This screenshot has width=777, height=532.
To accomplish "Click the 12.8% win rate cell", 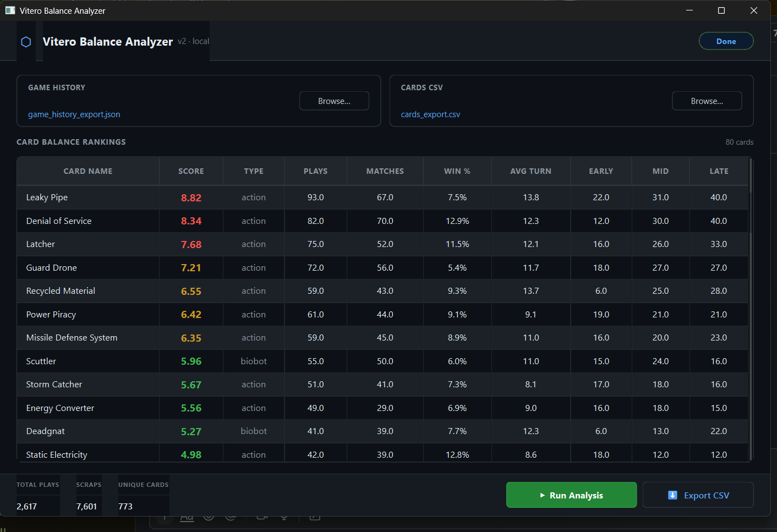I will coord(457,454).
